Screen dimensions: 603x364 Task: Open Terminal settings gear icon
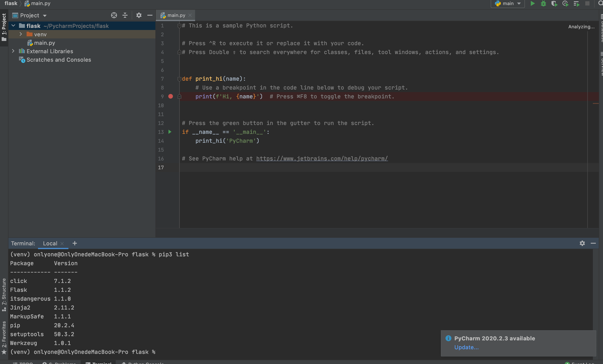(x=582, y=243)
